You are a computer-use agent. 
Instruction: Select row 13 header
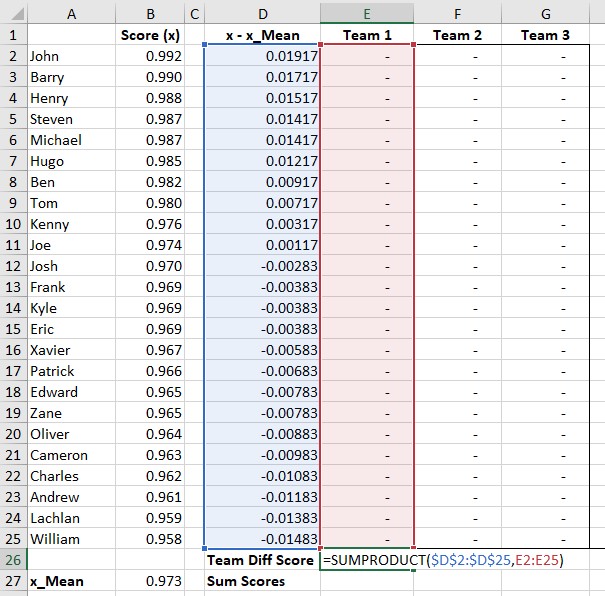(x=13, y=287)
